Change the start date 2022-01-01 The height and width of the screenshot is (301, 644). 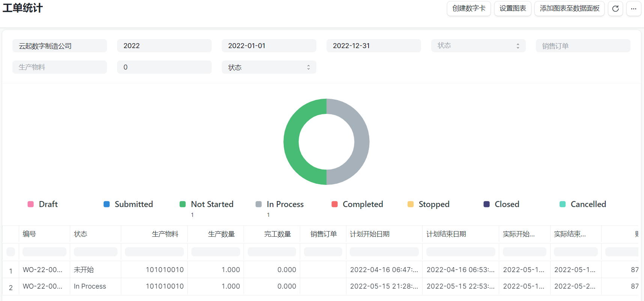(x=269, y=46)
